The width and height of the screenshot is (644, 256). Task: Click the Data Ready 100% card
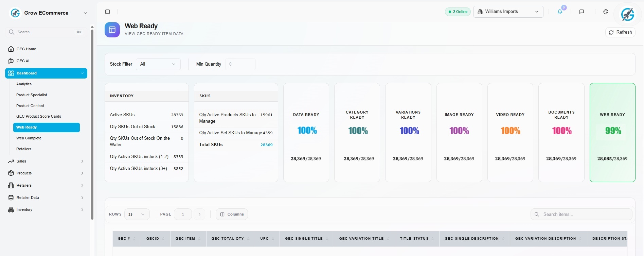pyautogui.click(x=306, y=133)
